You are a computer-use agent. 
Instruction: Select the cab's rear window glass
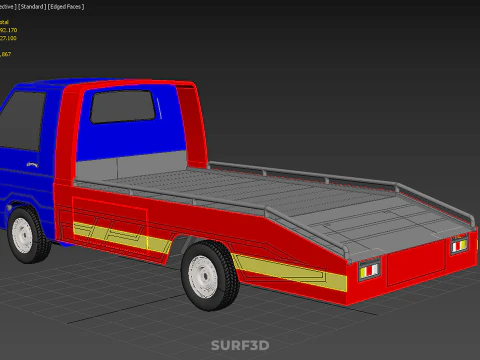point(123,106)
